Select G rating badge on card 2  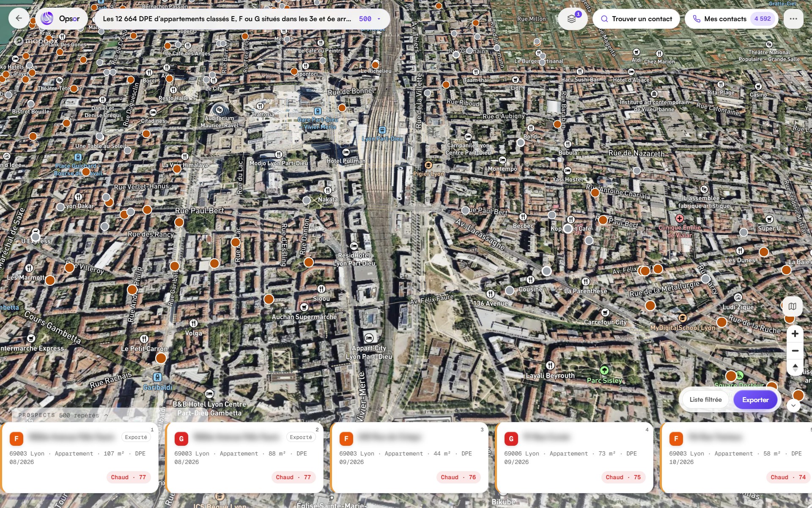(x=181, y=439)
